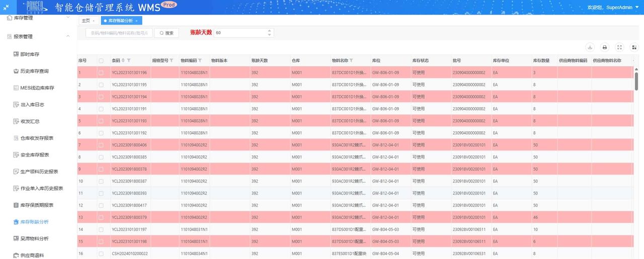The image size is (644, 259).
Task: Click barcode cell YCL2023091800417
Action: click(x=129, y=205)
